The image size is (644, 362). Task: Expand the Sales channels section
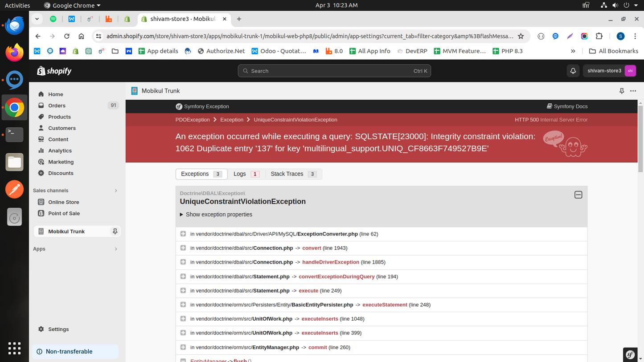pyautogui.click(x=116, y=191)
